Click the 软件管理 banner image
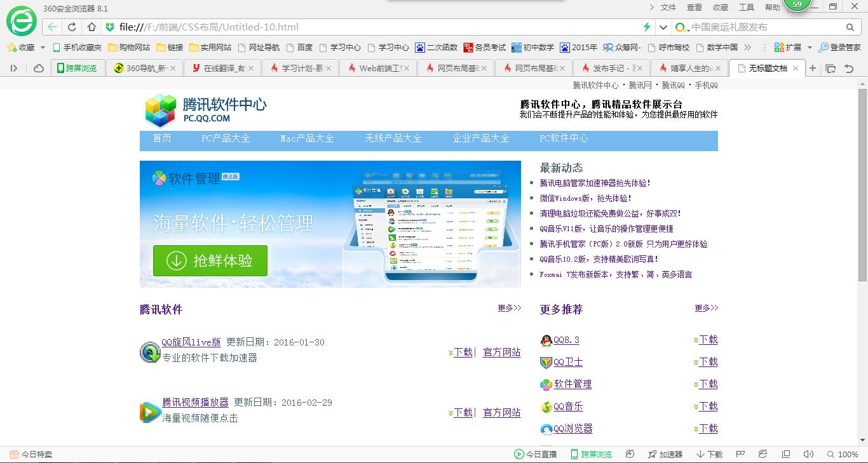Viewport: 868px width, 463px height. click(330, 224)
